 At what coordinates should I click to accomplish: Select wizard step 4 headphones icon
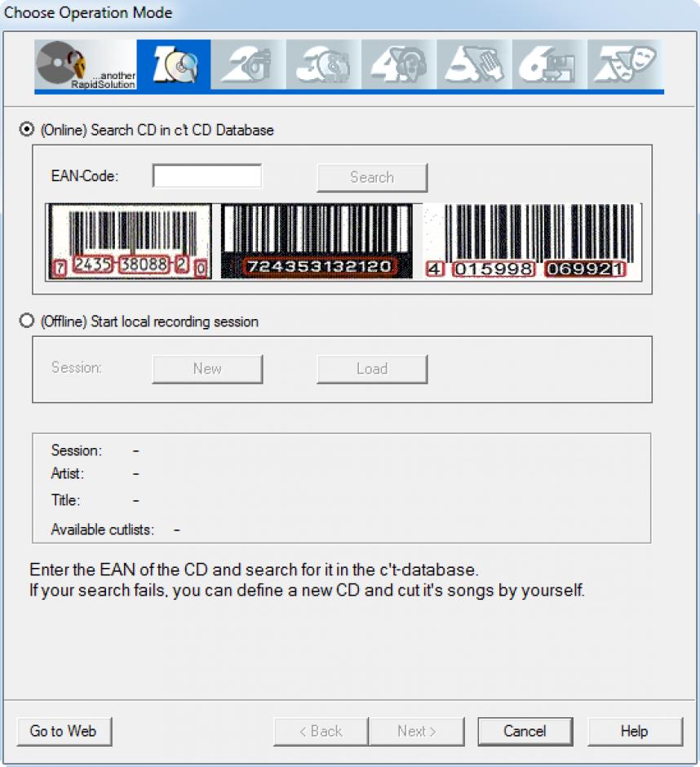[399, 64]
